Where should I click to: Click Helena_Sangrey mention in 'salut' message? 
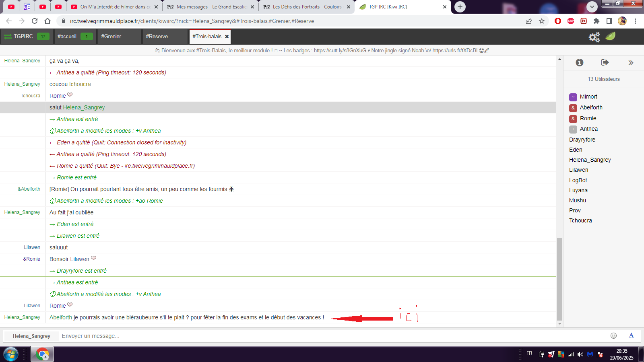[x=84, y=107]
